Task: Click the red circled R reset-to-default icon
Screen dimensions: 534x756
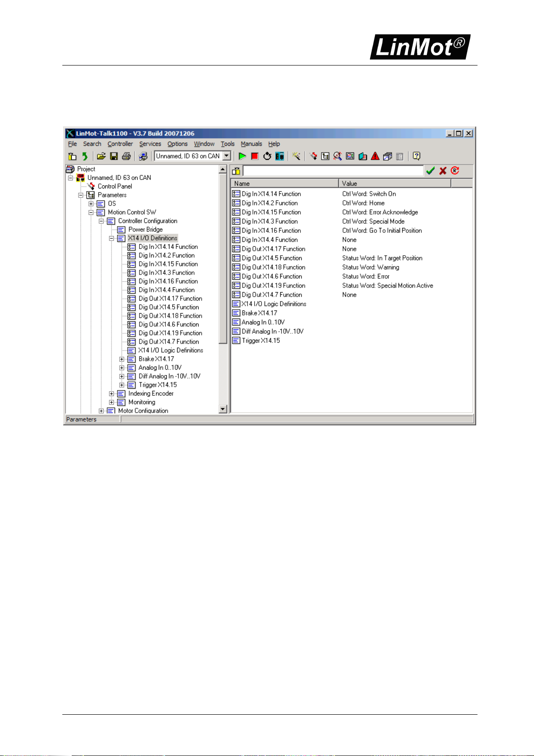Action: point(455,170)
